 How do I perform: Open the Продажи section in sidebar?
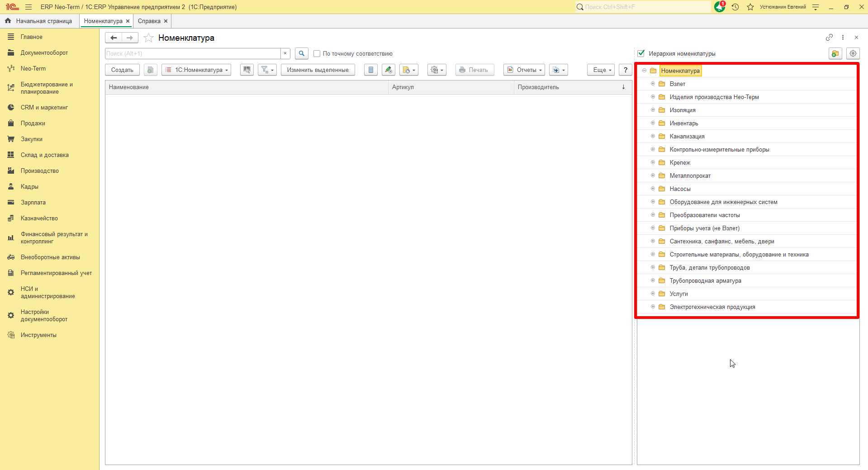coord(33,123)
